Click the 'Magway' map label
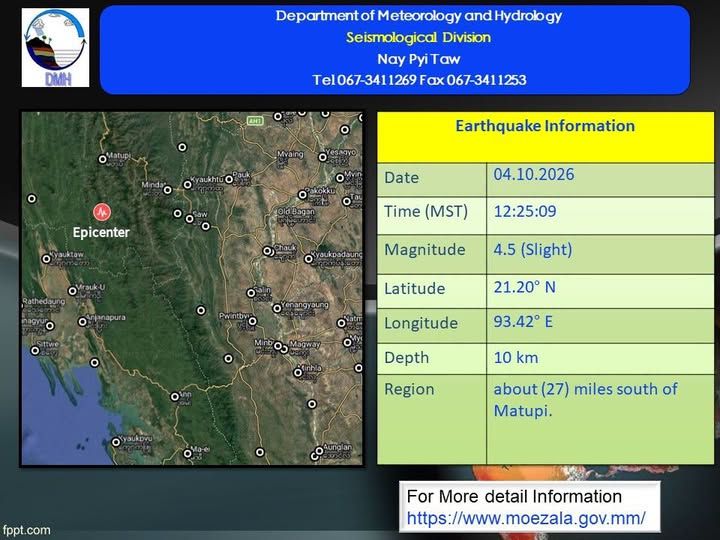 point(305,344)
